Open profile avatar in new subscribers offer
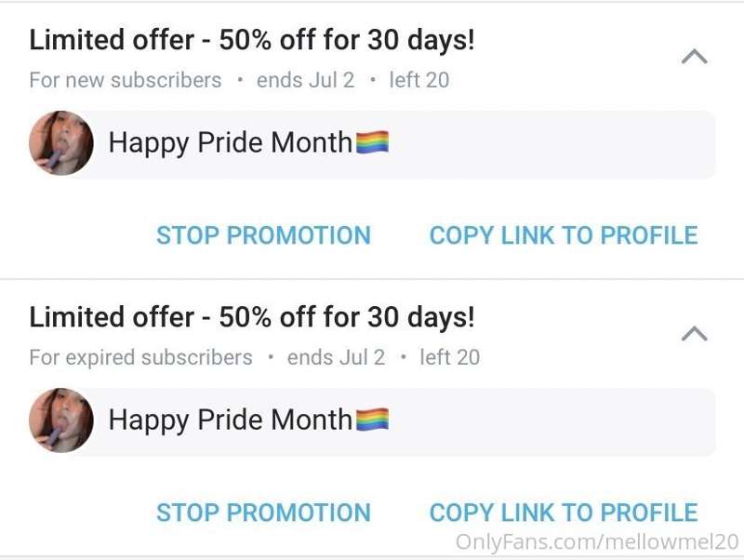744x560 pixels. (x=61, y=143)
